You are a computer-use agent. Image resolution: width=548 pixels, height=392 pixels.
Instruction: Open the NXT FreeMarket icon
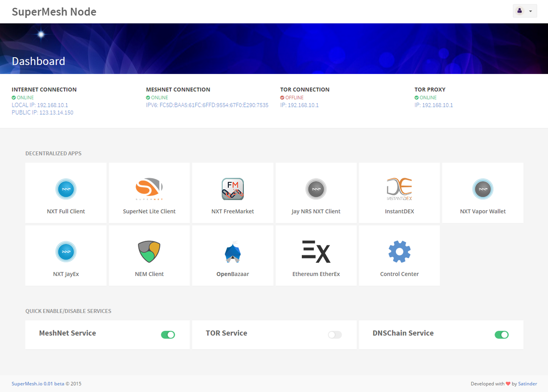[232, 189]
